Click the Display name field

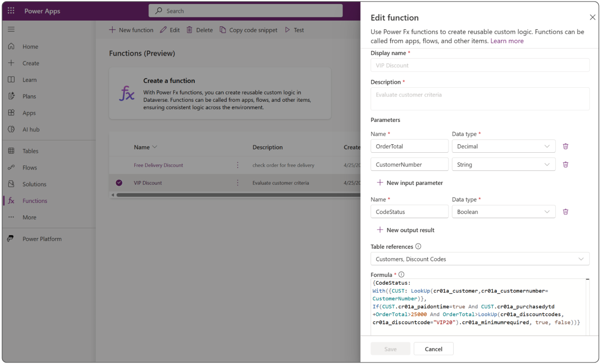click(480, 65)
